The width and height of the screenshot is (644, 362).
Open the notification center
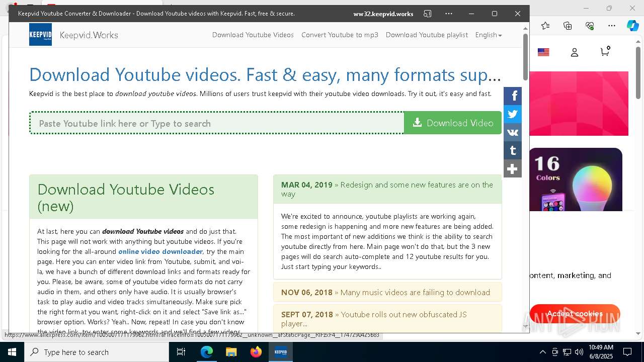point(627,352)
